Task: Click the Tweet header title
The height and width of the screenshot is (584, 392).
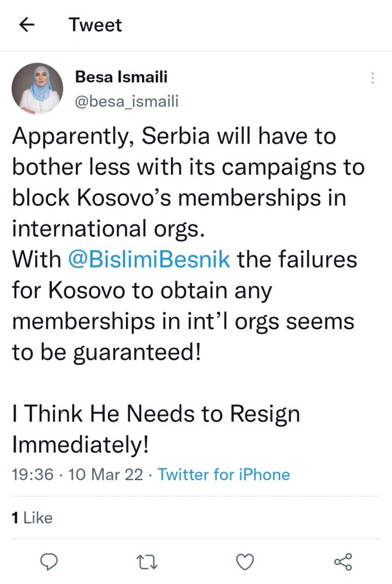Action: [x=95, y=25]
